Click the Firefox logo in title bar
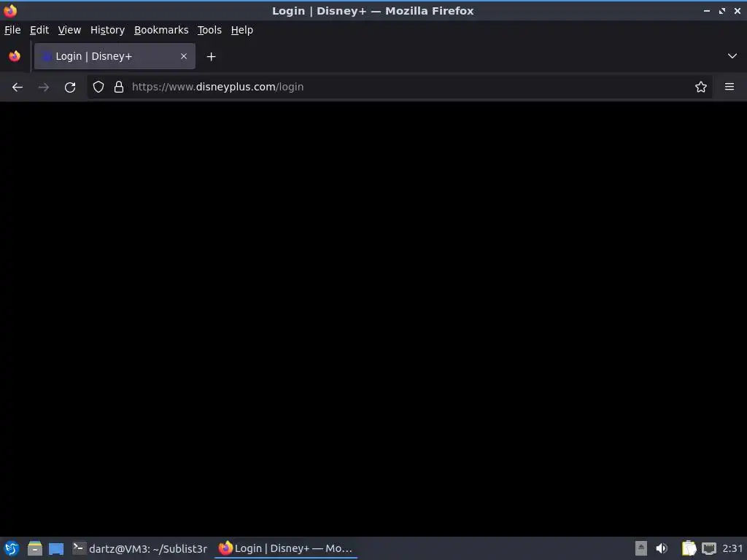 pos(10,10)
